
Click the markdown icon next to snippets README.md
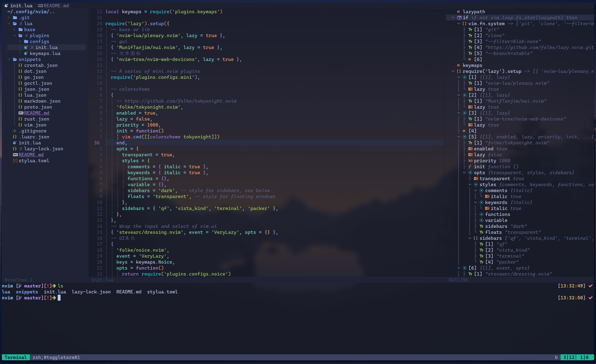pyautogui.click(x=21, y=113)
